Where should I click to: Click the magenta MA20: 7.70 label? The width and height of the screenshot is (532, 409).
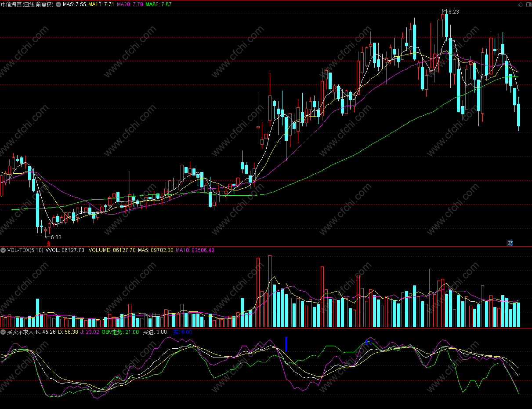point(130,4)
